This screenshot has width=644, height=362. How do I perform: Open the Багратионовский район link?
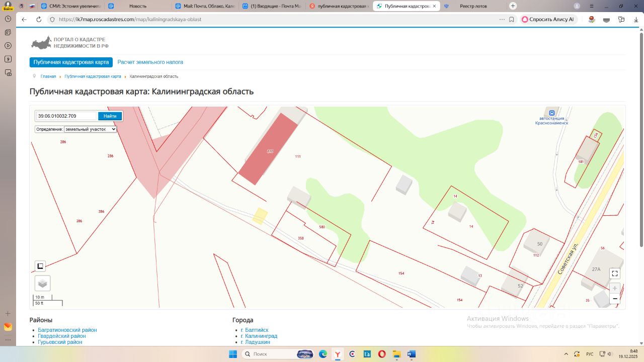point(67,330)
